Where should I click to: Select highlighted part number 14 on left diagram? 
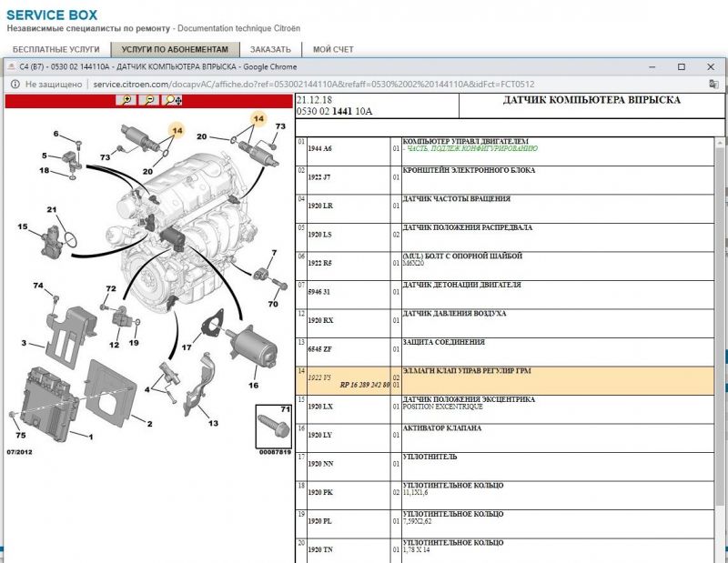click(176, 131)
